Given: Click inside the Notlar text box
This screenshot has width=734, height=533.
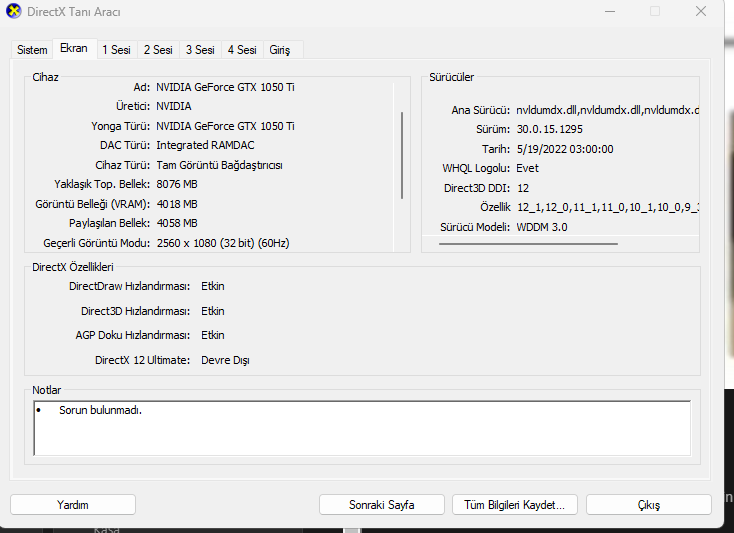Looking at the screenshot, I should tap(362, 428).
